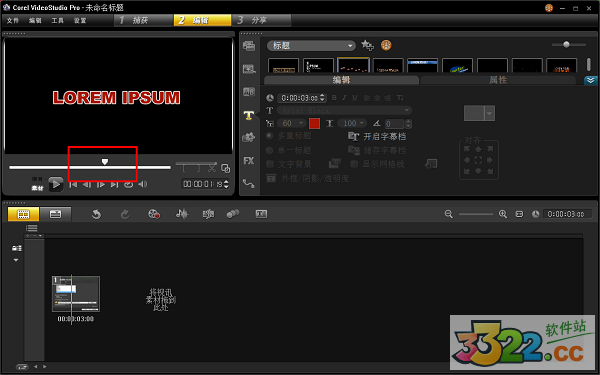Click the 3 分享 step button

click(x=262, y=20)
